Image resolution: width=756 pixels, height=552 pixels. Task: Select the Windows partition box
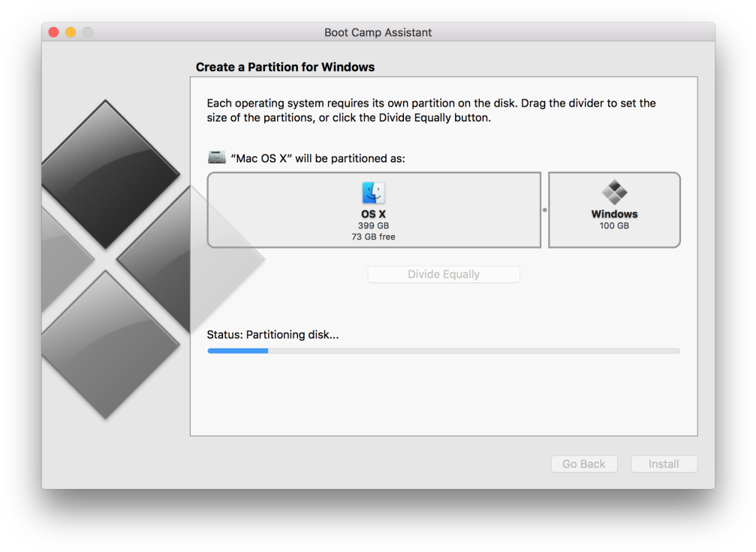tap(614, 210)
